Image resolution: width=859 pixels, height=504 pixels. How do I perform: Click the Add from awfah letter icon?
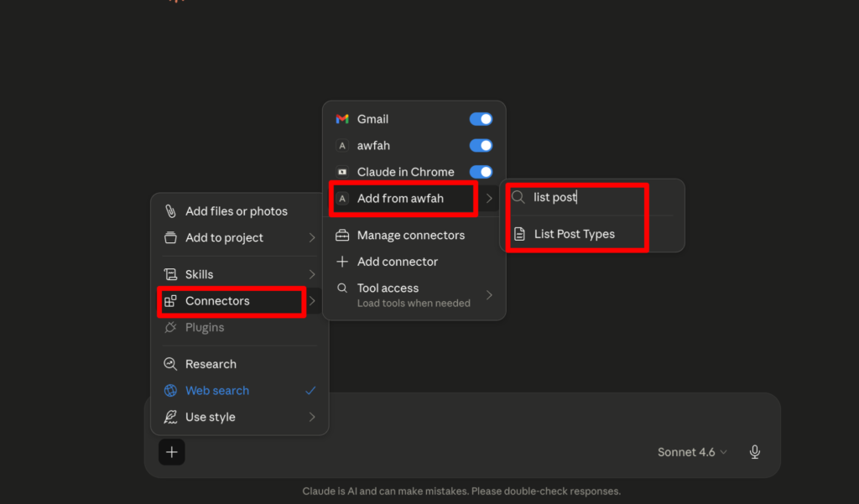click(x=342, y=198)
